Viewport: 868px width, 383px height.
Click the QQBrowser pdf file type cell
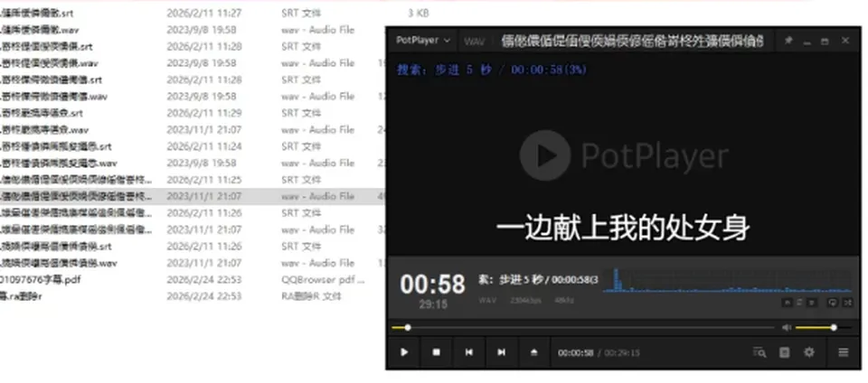tap(323, 280)
